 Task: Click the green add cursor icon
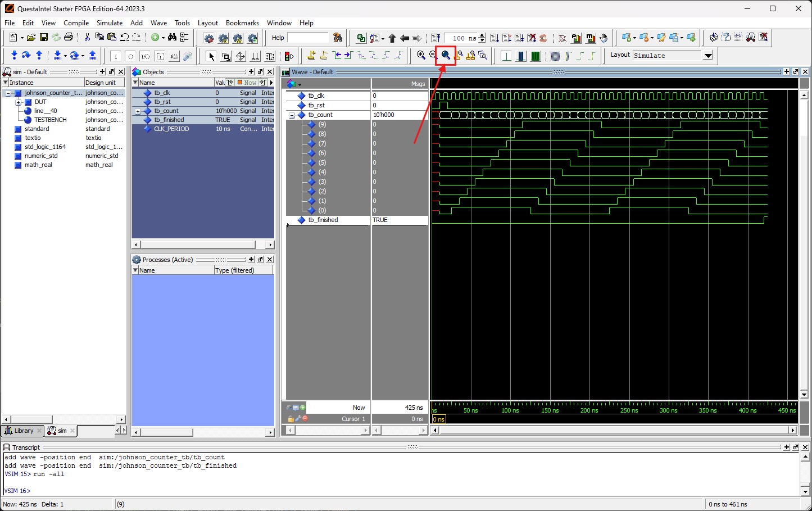[x=303, y=408]
